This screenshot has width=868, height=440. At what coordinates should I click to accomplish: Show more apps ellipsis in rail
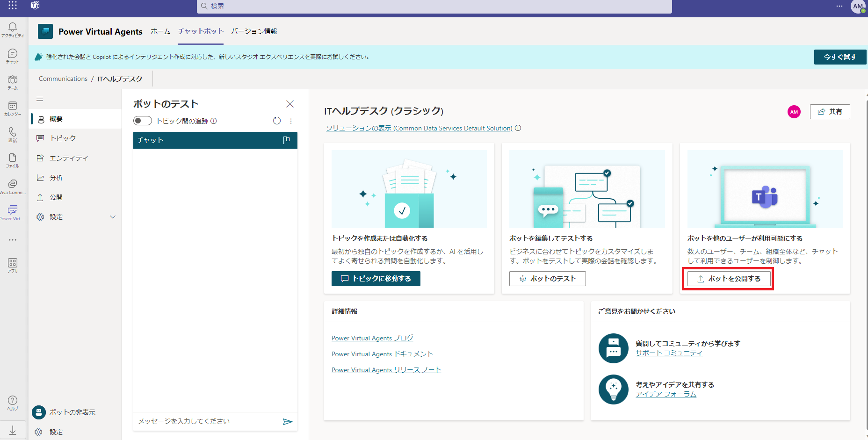[13, 240]
